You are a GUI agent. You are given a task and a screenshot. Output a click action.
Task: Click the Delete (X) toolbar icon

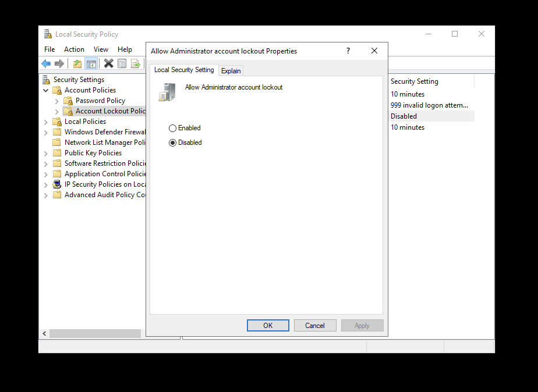tap(108, 64)
